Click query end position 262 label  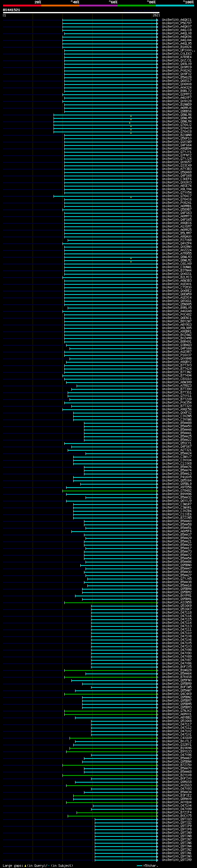[x=155, y=15]
